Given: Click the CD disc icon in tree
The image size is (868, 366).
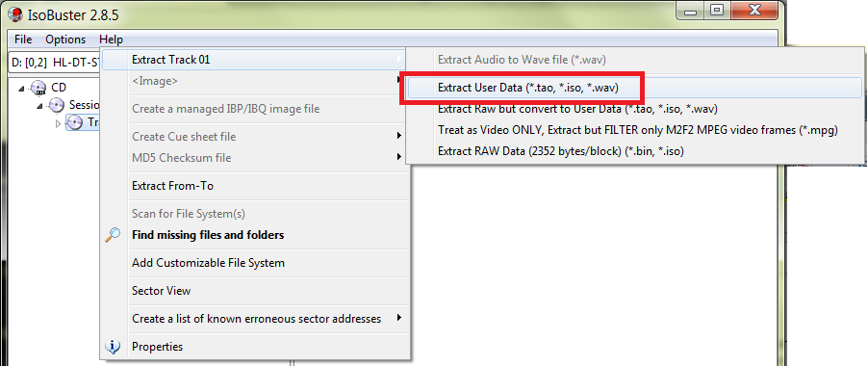Looking at the screenshot, I should (x=38, y=88).
